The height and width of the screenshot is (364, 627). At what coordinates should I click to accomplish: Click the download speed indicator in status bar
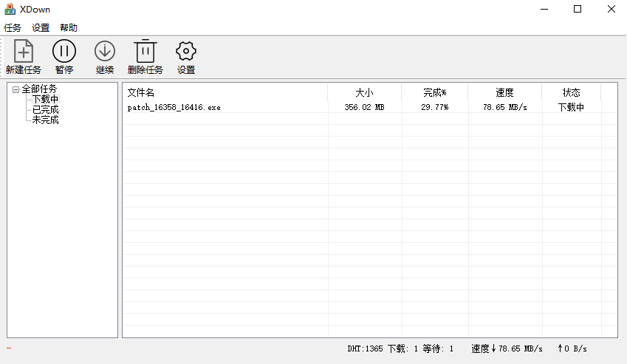pos(507,348)
